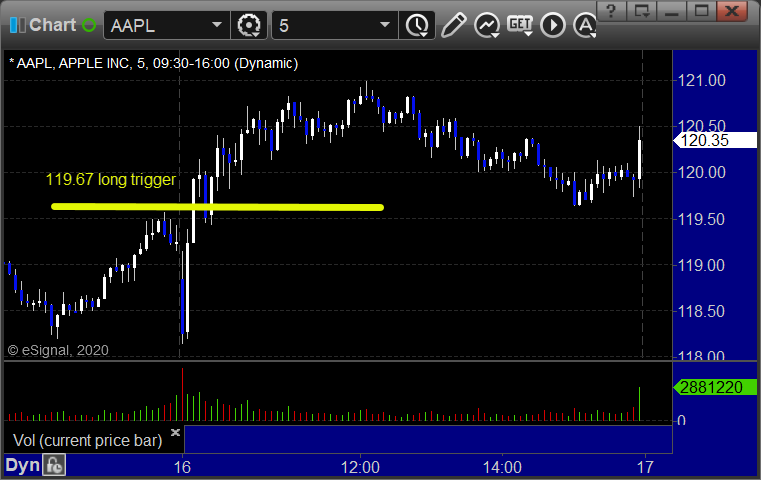
Task: Click the 120.00 price axis label
Action: tap(701, 172)
